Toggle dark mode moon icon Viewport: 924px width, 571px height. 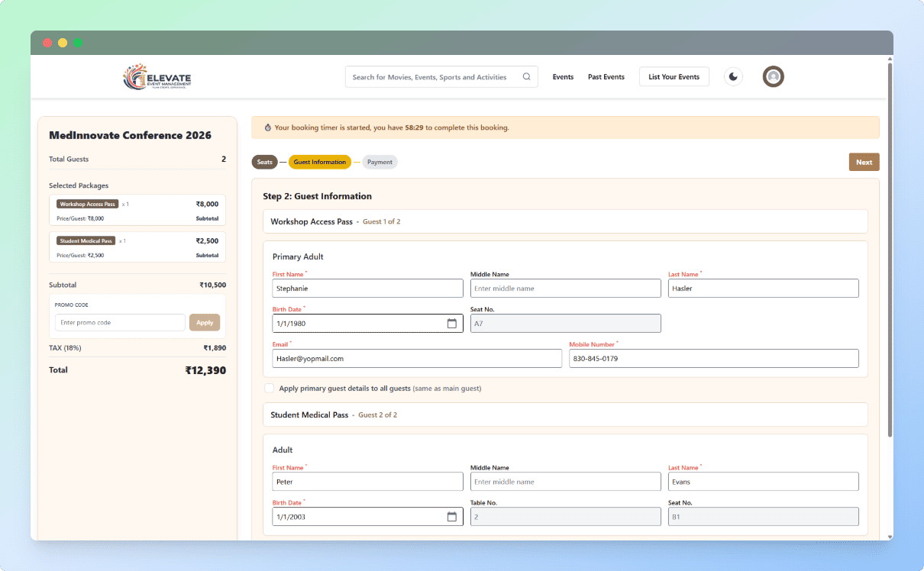733,76
